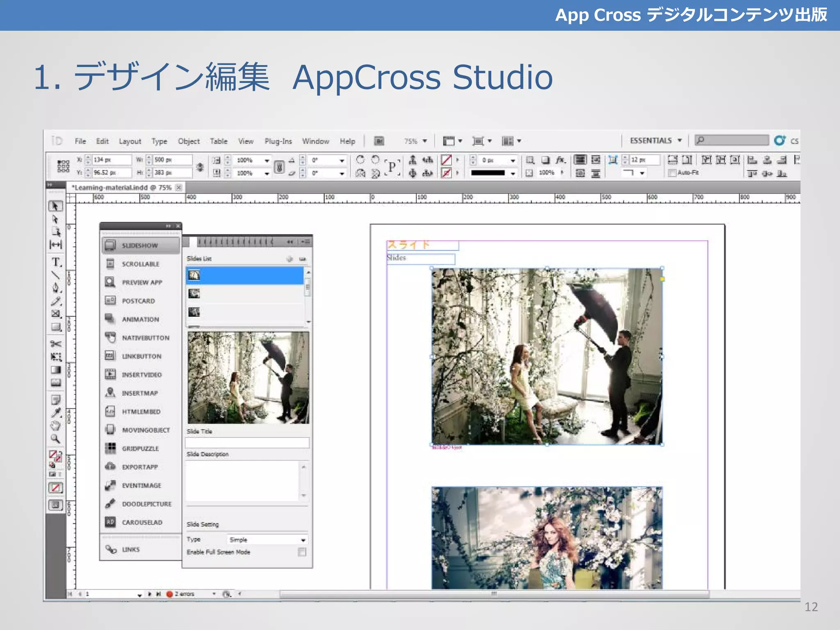This screenshot has width=840, height=630.
Task: Select the Zoom magnifier tool
Action: click(x=55, y=439)
